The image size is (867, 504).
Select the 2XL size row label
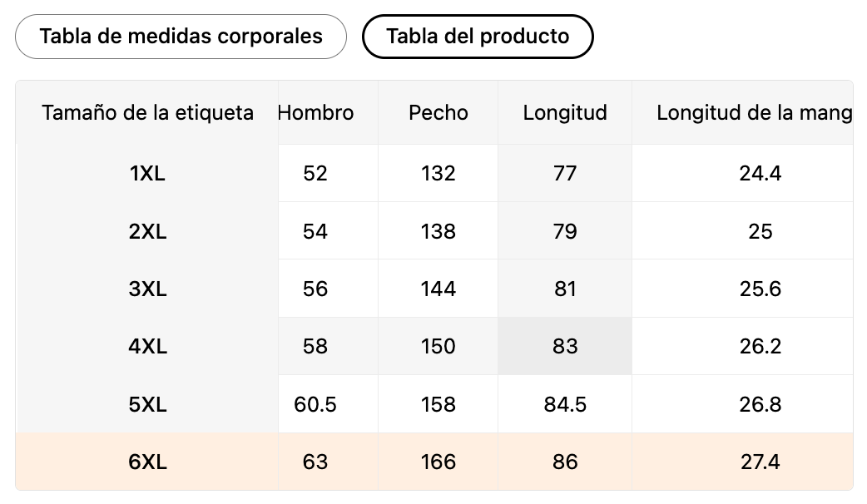pyautogui.click(x=148, y=231)
